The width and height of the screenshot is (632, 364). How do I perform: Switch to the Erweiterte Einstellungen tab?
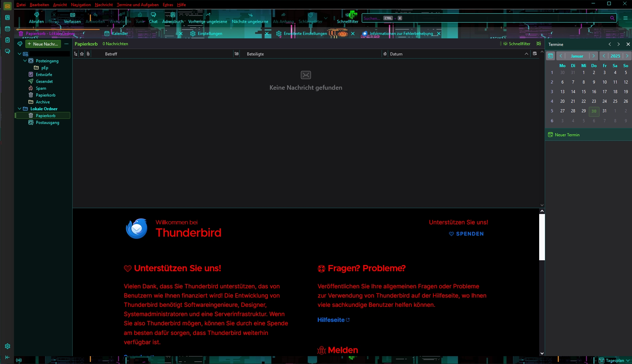click(315, 34)
